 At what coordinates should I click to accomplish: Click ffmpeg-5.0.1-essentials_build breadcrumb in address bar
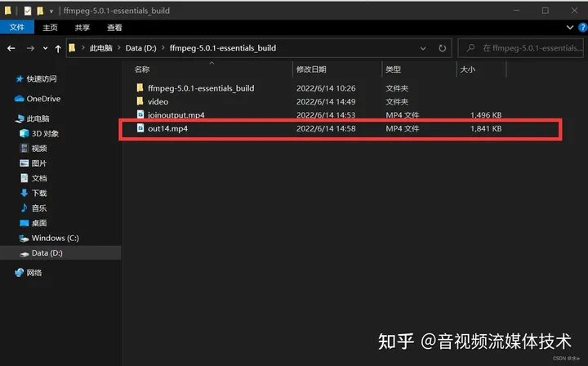[x=223, y=48]
